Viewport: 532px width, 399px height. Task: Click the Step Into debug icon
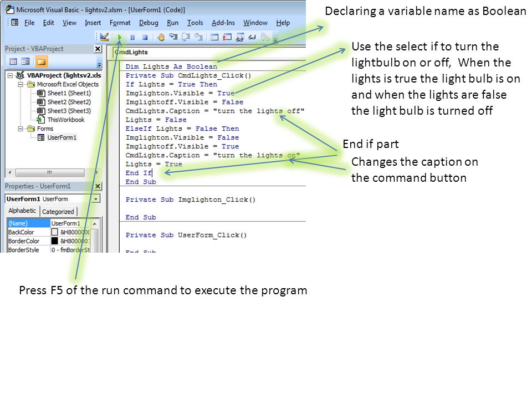(x=173, y=37)
